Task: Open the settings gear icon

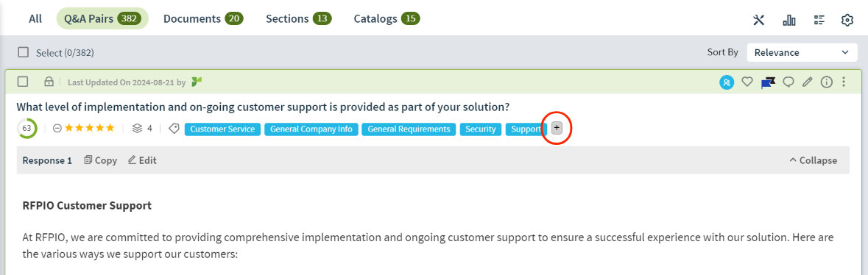Action: pos(847,21)
